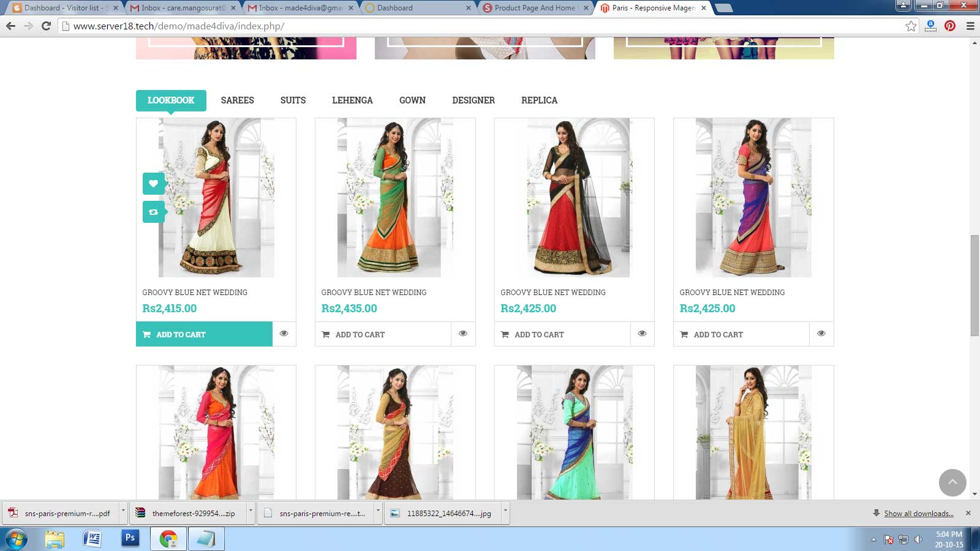The image size is (980, 551).
Task: Click the compare icon on first product
Action: coord(153,212)
